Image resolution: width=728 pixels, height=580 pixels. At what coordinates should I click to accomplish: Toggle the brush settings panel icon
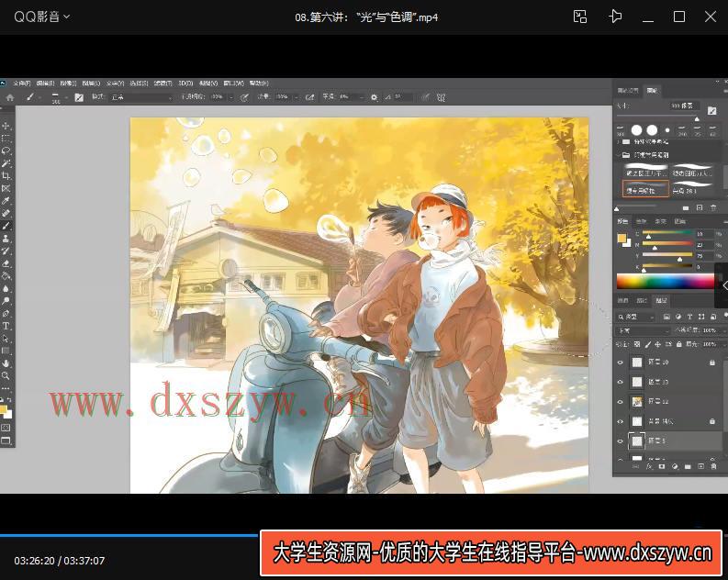(x=79, y=97)
